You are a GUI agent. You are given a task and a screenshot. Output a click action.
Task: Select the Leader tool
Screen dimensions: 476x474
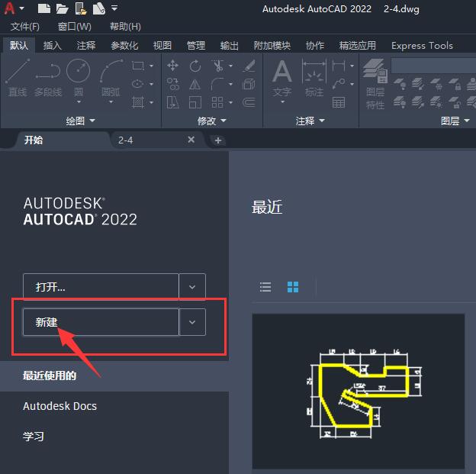point(339,84)
